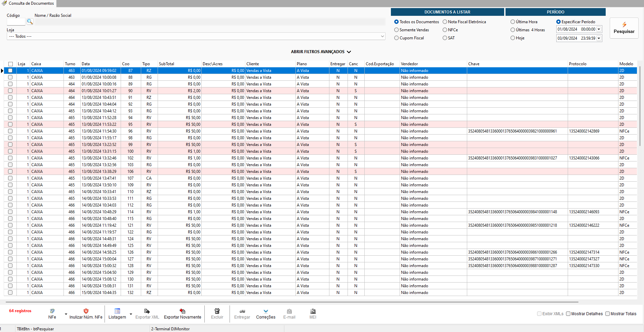This screenshot has height=332, width=644.
Task: Click the Pesquisar lightning button
Action: tap(624, 28)
